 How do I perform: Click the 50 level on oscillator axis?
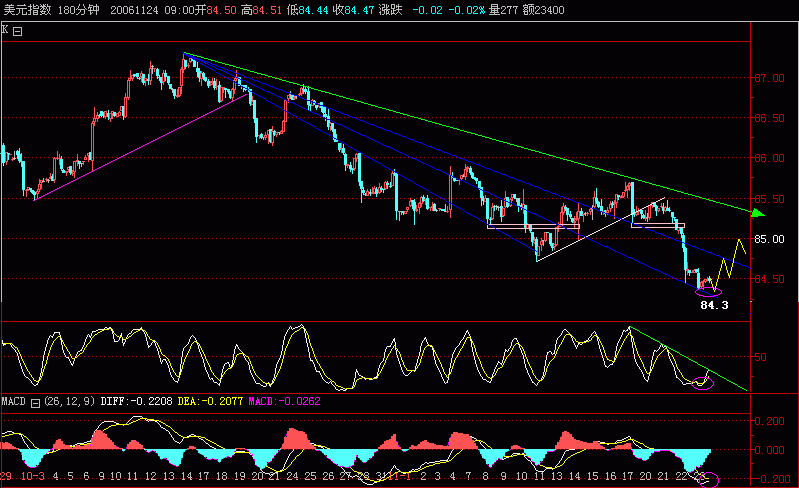760,357
